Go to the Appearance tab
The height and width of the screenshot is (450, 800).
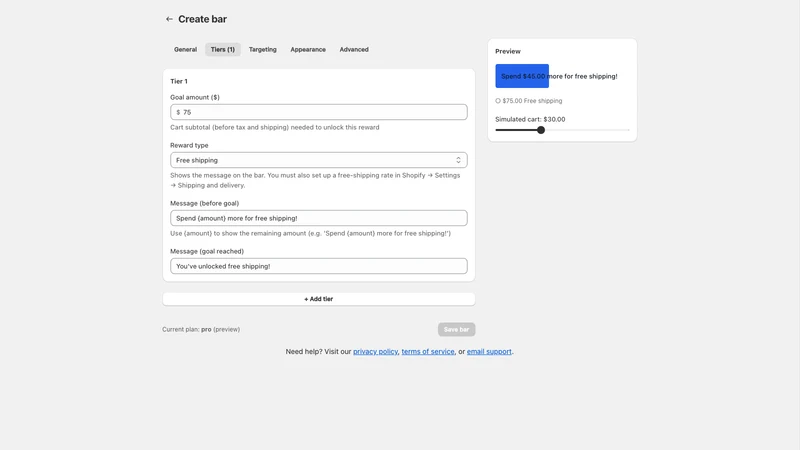tap(308, 49)
